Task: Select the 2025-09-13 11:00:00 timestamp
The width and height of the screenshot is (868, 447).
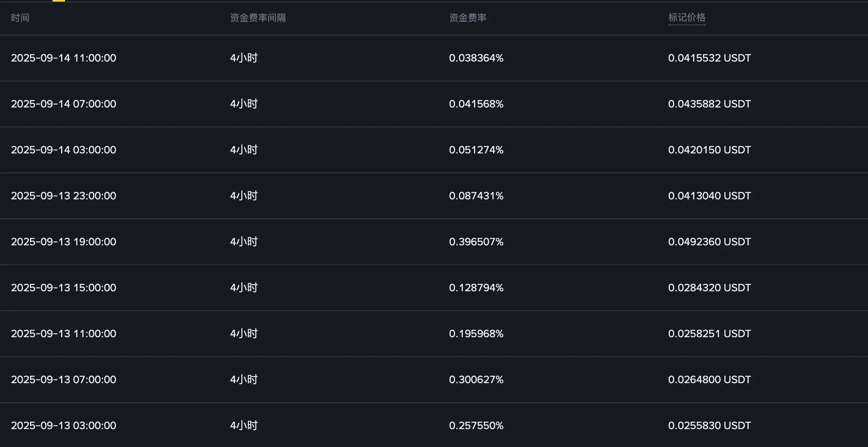Action: coord(63,334)
